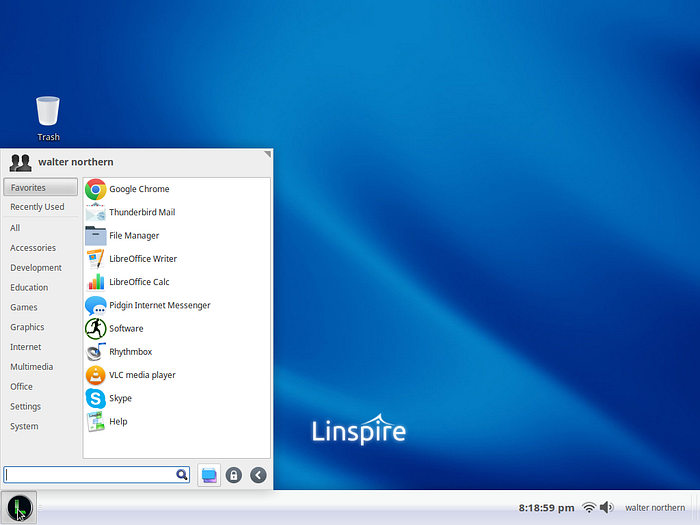Image resolution: width=700 pixels, height=525 pixels.
Task: Open Pidgin Internet Messenger icon
Action: (96, 305)
